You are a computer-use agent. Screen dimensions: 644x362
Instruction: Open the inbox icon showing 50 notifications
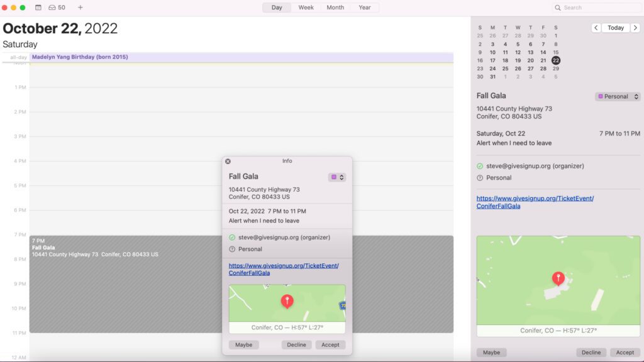57,8
